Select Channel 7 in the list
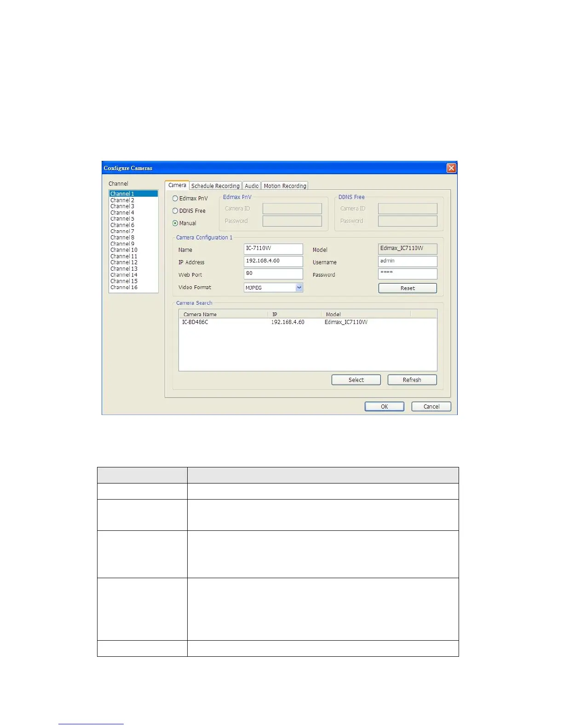The height and width of the screenshot is (728, 563). click(x=133, y=231)
